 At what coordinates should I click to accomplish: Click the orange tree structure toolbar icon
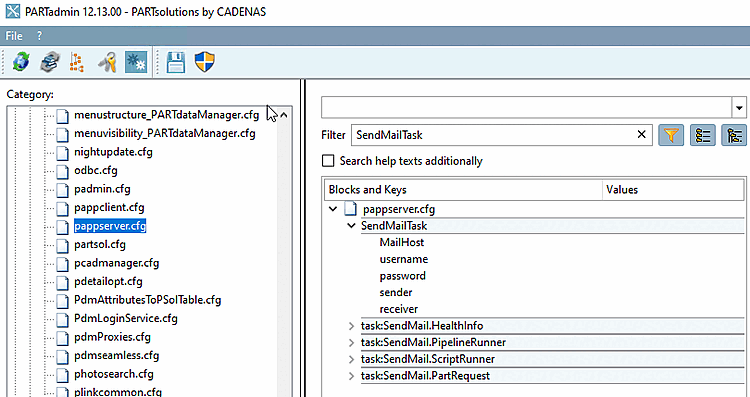[77, 62]
